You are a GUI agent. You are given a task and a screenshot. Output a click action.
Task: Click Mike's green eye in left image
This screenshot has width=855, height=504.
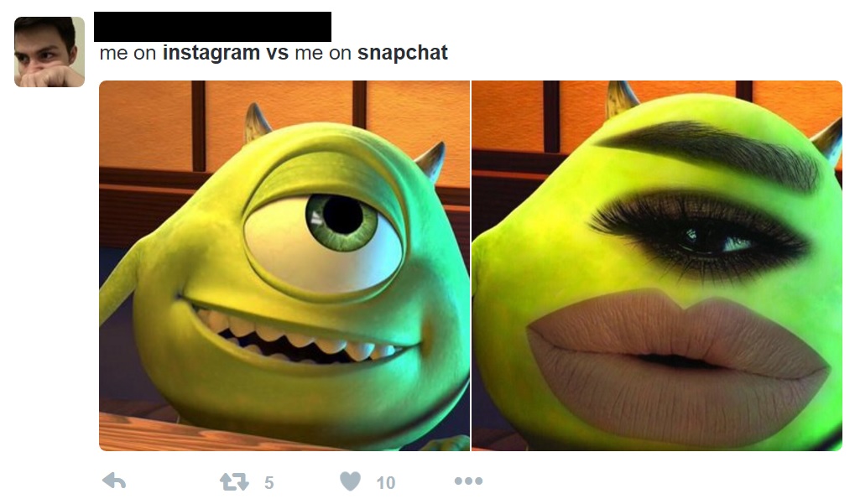coord(341,220)
